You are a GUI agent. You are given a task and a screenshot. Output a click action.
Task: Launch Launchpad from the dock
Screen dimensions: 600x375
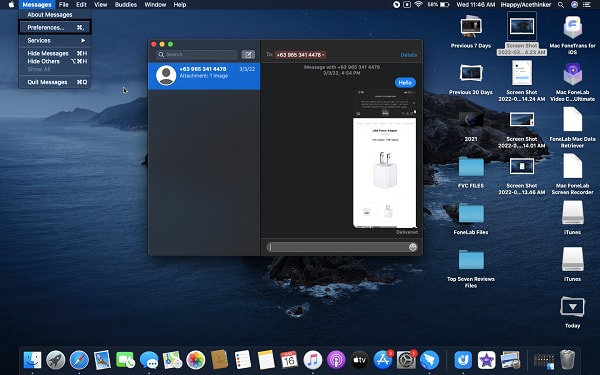pyautogui.click(x=55, y=360)
